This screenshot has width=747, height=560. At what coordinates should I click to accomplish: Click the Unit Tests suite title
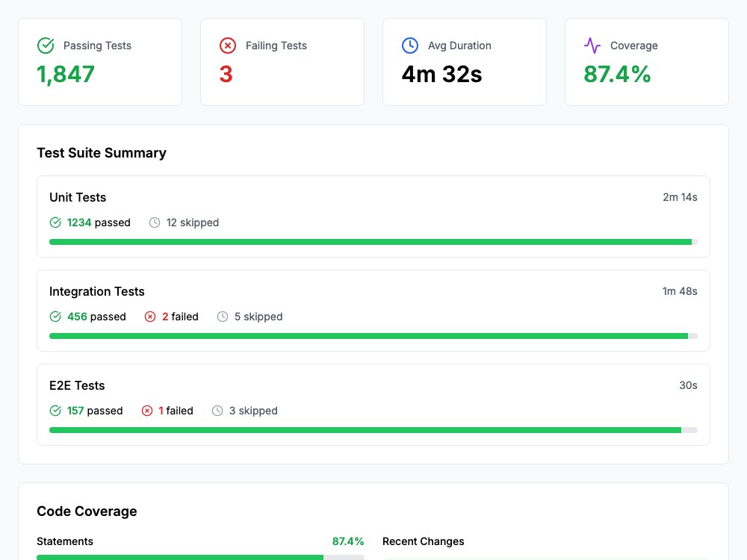(x=78, y=197)
